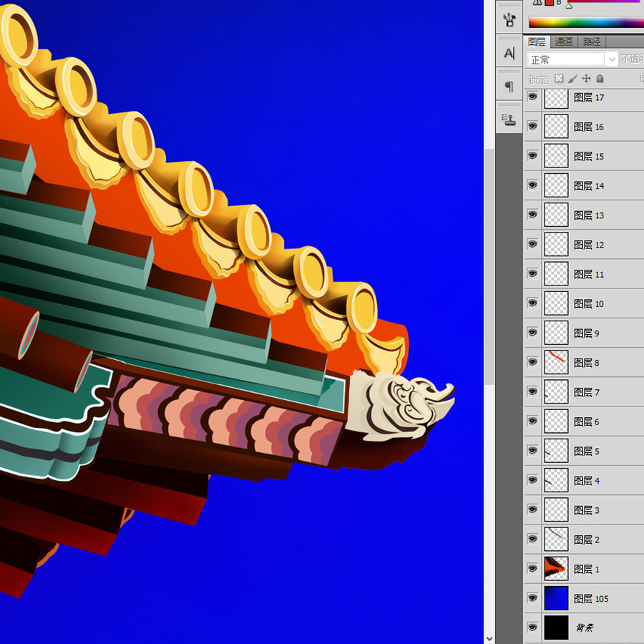Select the layer named 图层 4

[x=586, y=481]
